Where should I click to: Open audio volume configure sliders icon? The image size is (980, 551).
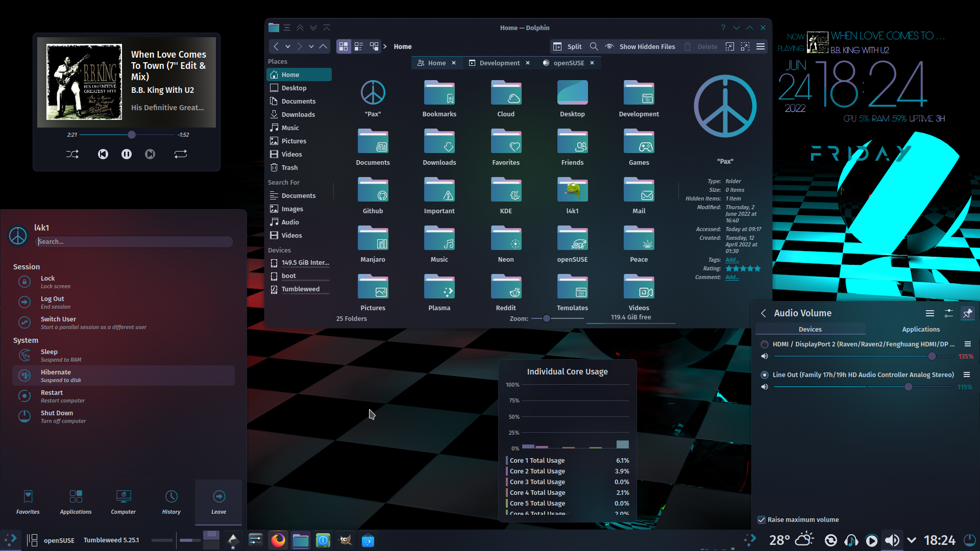tap(948, 313)
